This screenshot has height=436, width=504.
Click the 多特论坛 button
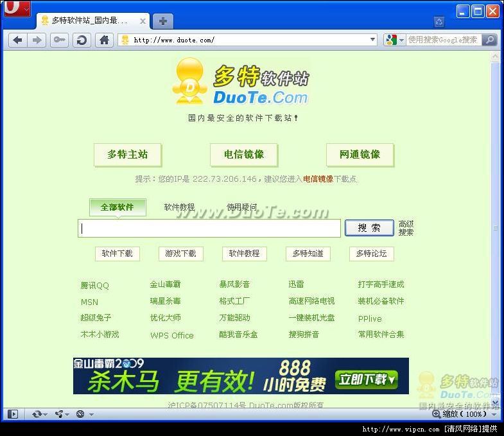pos(371,254)
